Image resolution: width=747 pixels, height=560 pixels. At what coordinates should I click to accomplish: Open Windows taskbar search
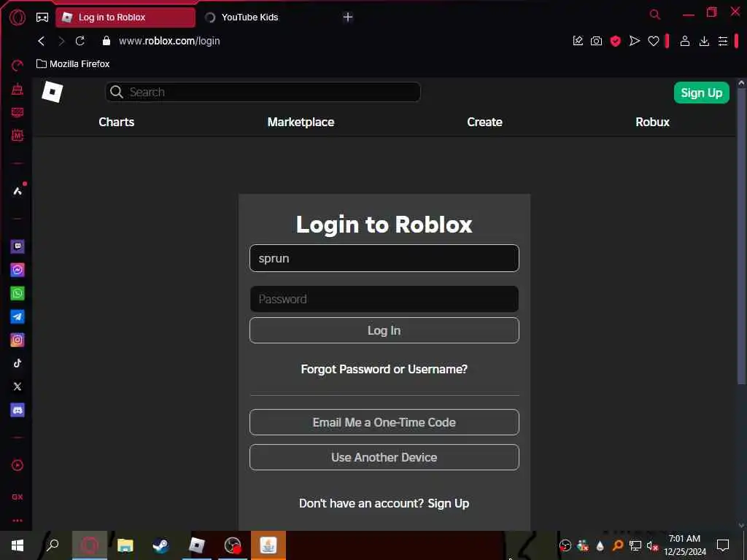coord(53,545)
